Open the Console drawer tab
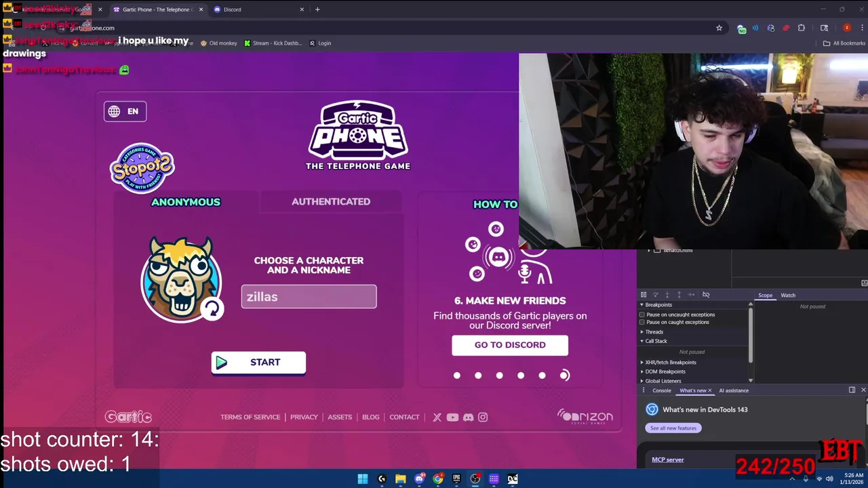The width and height of the screenshot is (868, 488). (662, 390)
